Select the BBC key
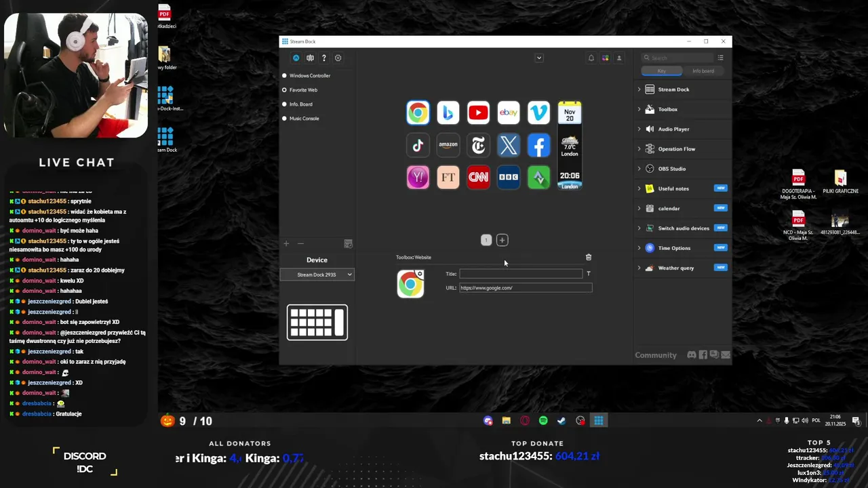Screen dimensions: 868x488 509,177
